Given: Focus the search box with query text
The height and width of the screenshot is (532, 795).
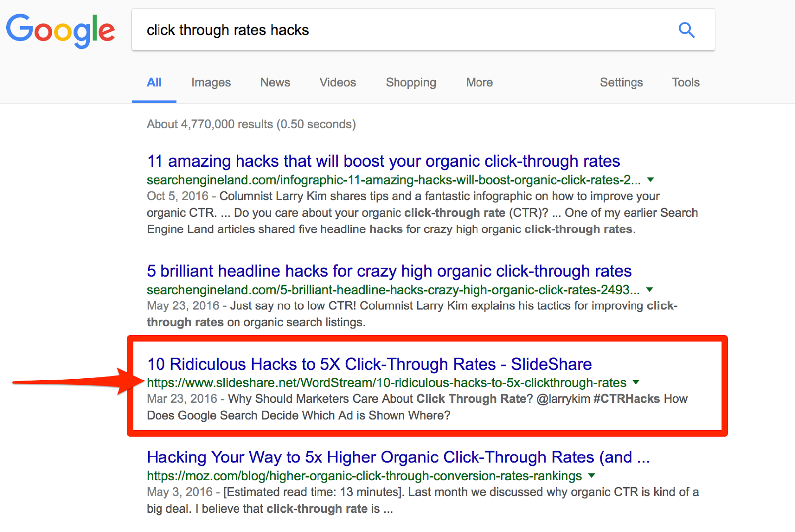Looking at the screenshot, I should (423, 30).
